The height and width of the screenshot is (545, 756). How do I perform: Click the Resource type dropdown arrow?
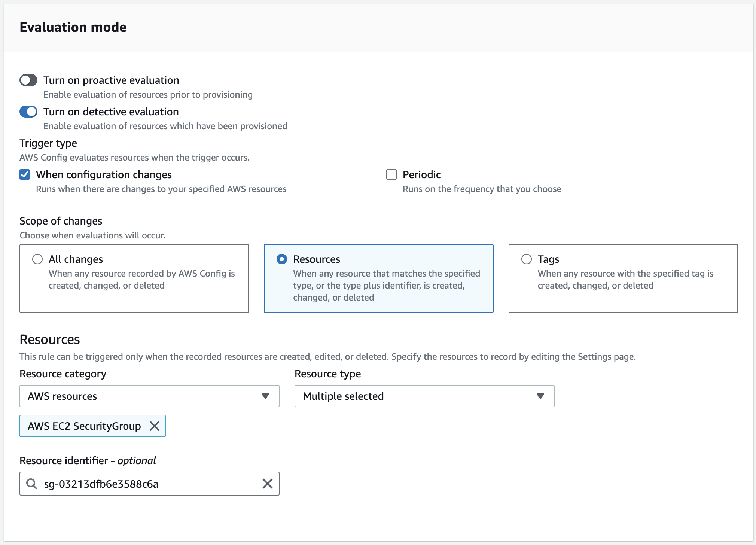pos(540,396)
